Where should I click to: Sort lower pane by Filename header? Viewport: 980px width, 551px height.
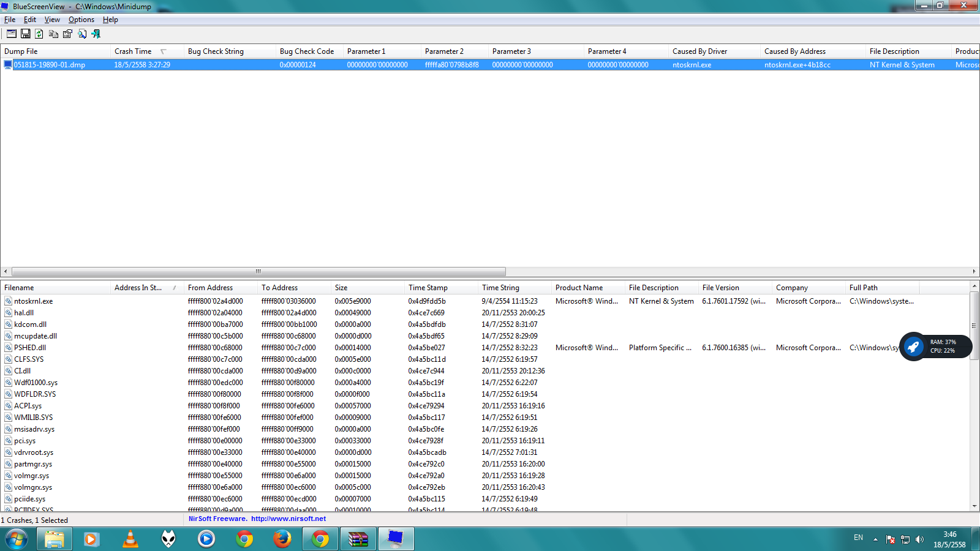tap(55, 288)
